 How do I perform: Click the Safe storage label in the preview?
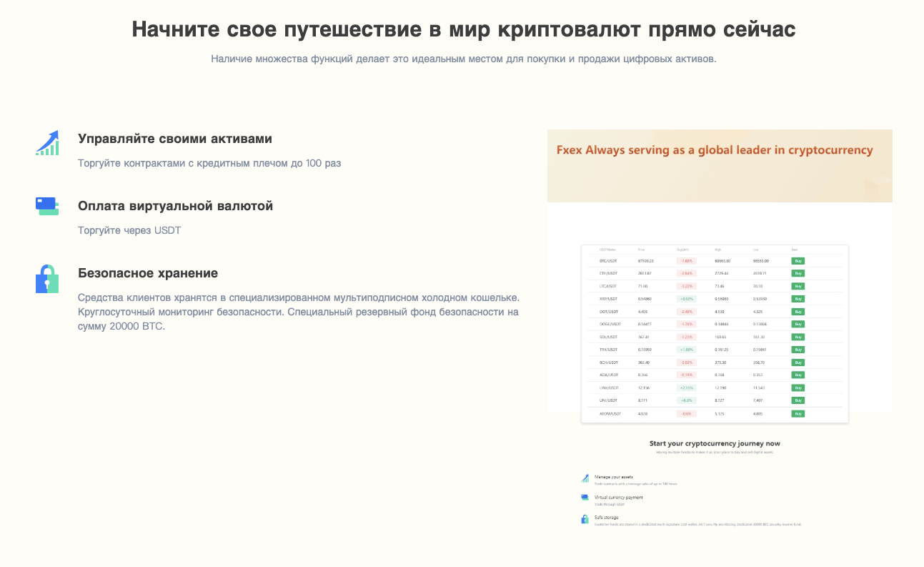click(607, 517)
